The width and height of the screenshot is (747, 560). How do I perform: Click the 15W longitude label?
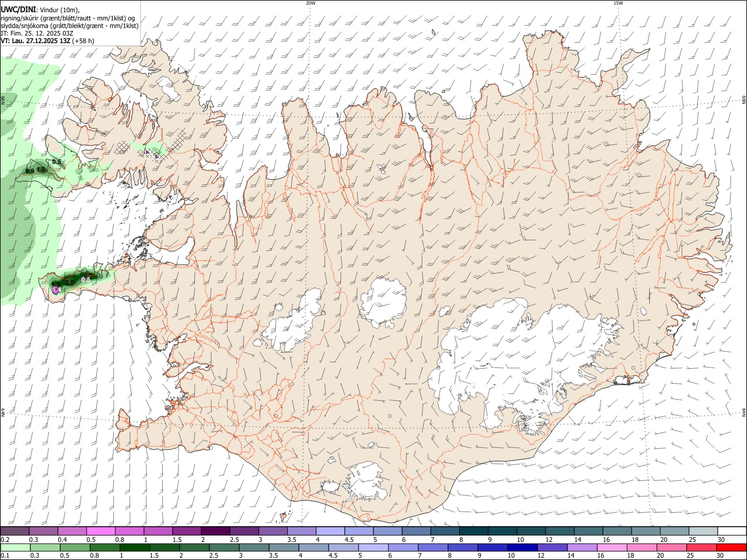tap(618, 3)
